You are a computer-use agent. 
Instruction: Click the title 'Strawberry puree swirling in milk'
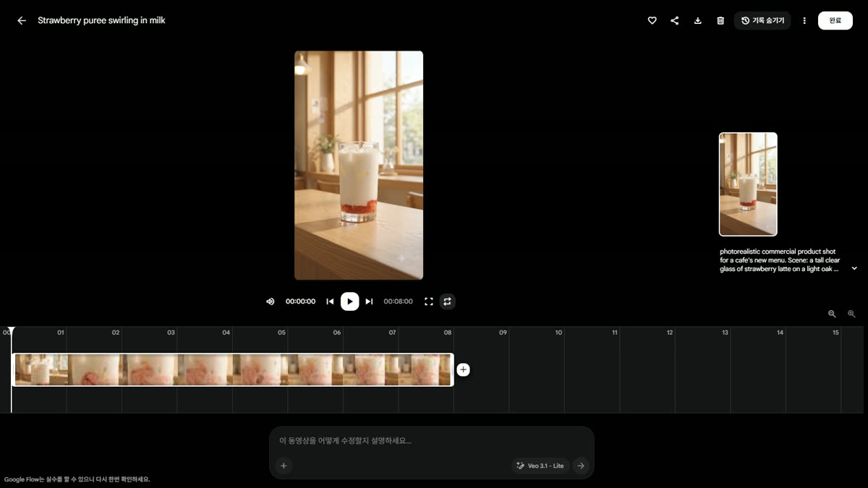click(101, 21)
